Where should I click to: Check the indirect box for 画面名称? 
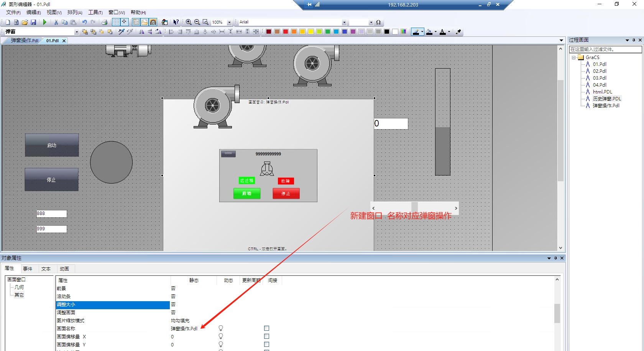pyautogui.click(x=266, y=328)
